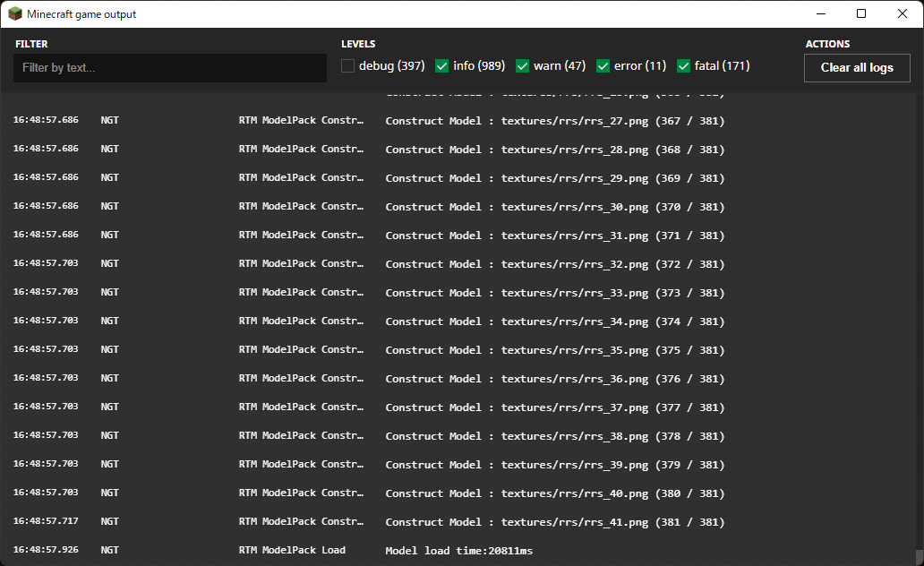924x566 pixels.
Task: Select log line for rrs_29.png (369 / 381)
Action: click(x=458, y=177)
